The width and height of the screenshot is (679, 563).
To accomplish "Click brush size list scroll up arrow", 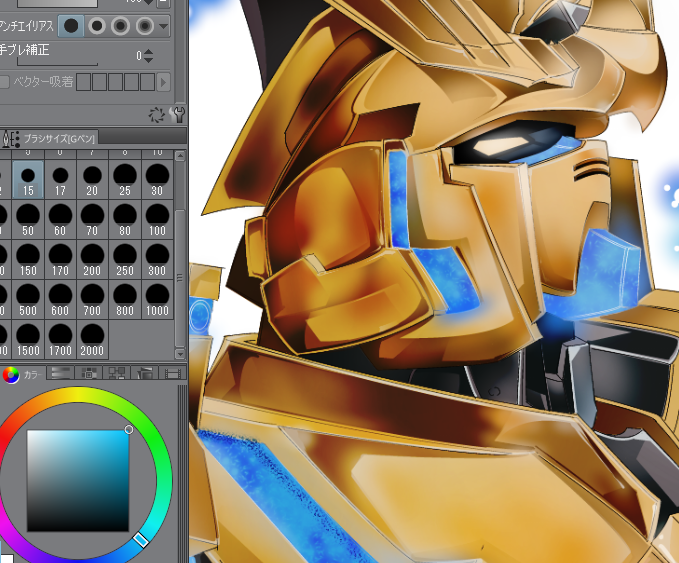I will coord(180,156).
